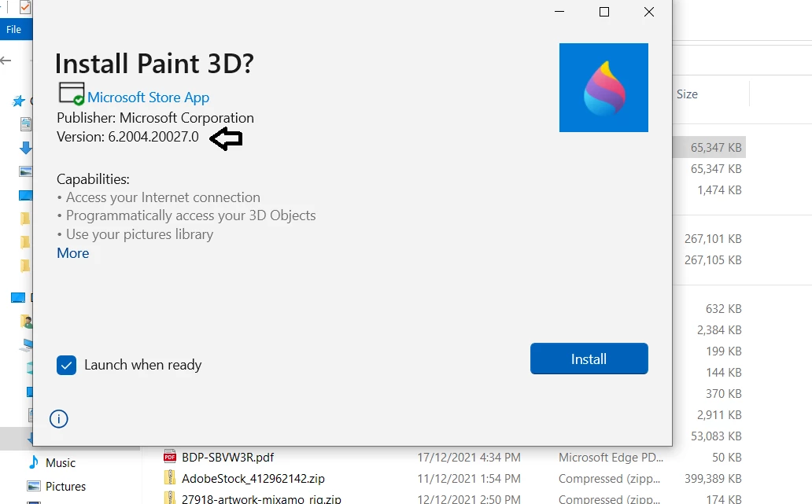The width and height of the screenshot is (812, 504).
Task: Click the Paint 3D app logo
Action: click(x=603, y=87)
